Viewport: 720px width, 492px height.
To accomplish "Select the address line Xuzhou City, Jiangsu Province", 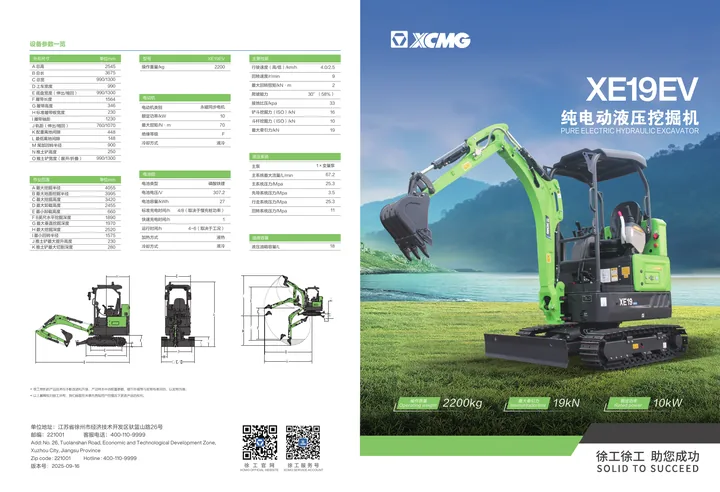I will tap(66, 450).
